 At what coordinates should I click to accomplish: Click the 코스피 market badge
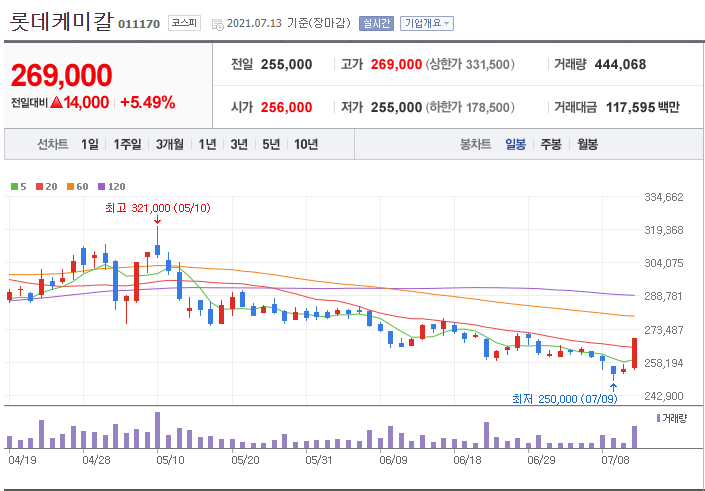click(184, 23)
